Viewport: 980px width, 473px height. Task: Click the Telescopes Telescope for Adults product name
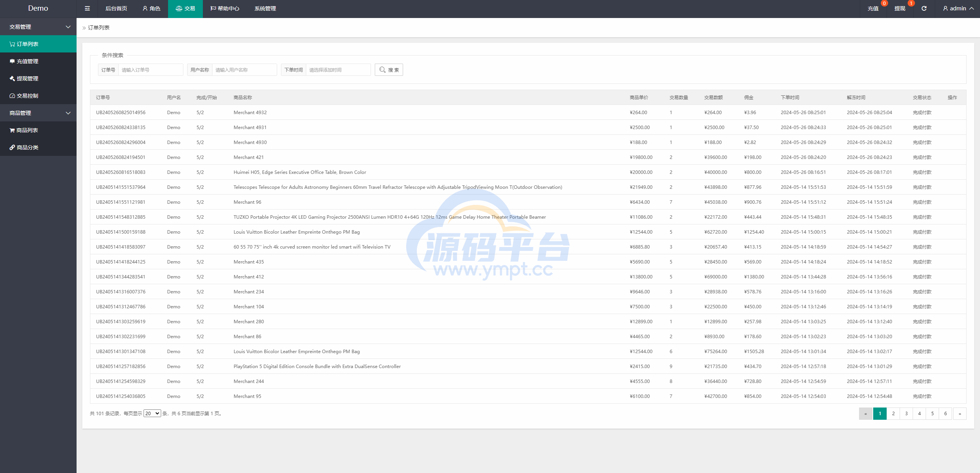pyautogui.click(x=398, y=187)
